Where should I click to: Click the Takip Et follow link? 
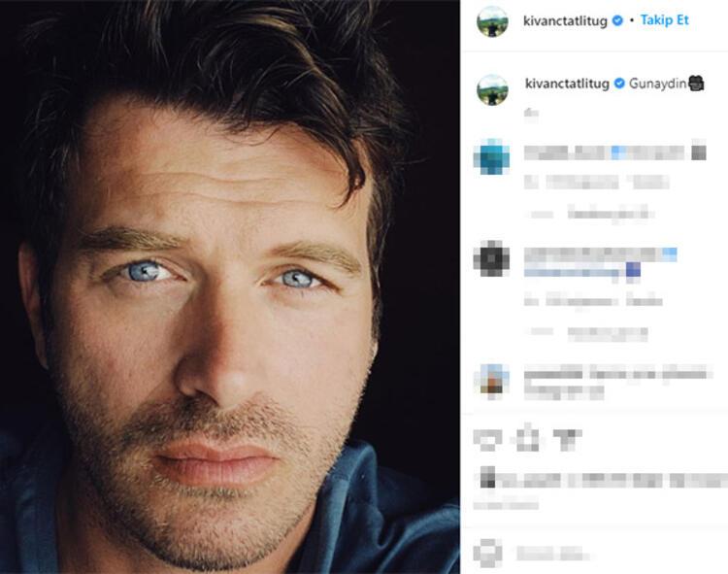click(x=664, y=20)
